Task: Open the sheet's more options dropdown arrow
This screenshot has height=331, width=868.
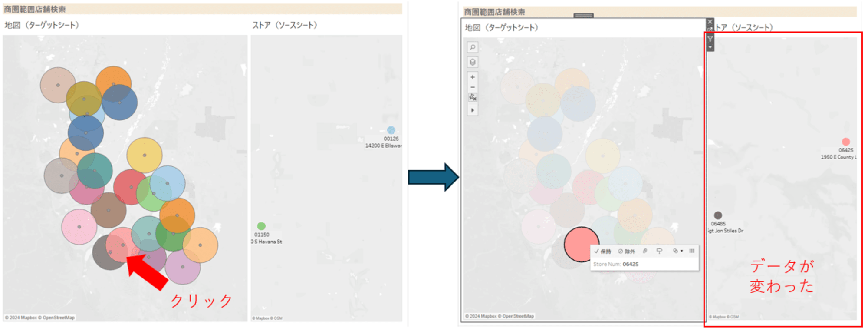Action: [710, 47]
